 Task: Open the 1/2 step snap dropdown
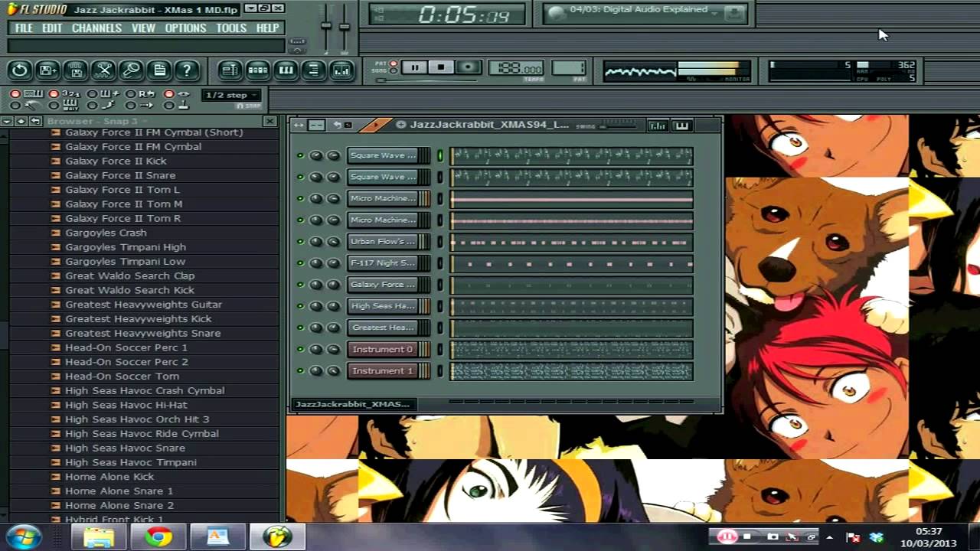pyautogui.click(x=231, y=95)
